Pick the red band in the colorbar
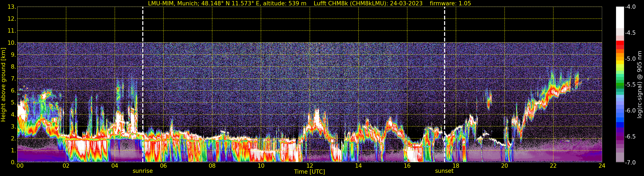644x176 pixels. [x=620, y=45]
